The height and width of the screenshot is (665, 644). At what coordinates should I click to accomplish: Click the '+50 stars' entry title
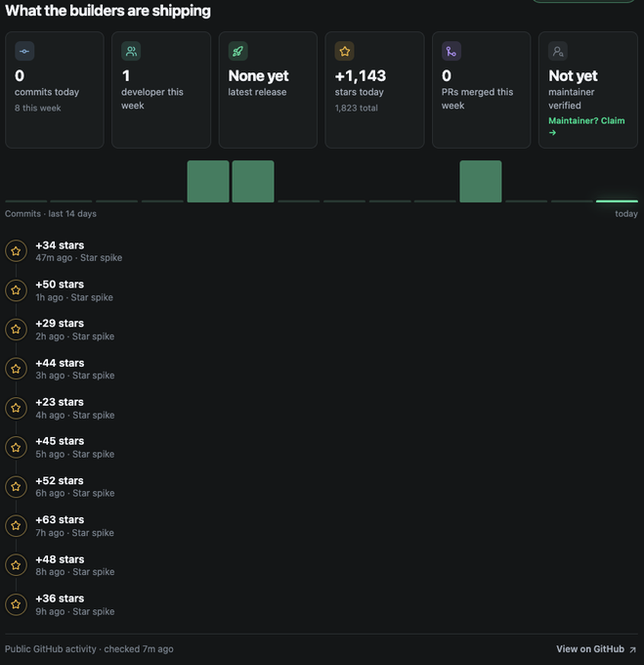point(60,285)
